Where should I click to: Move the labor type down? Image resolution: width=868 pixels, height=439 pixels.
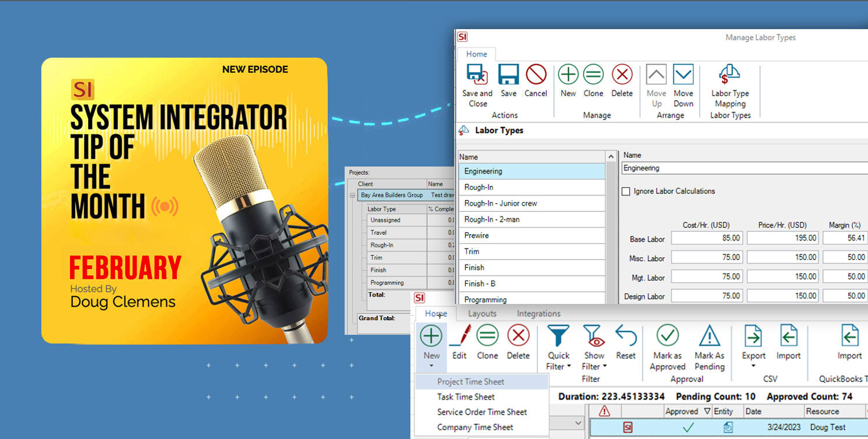coord(683,86)
